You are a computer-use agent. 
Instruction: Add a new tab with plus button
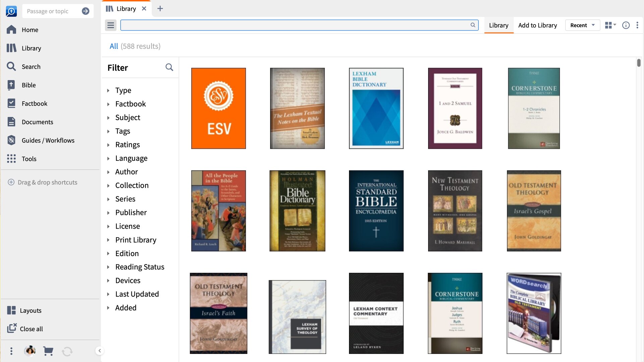coord(160,8)
